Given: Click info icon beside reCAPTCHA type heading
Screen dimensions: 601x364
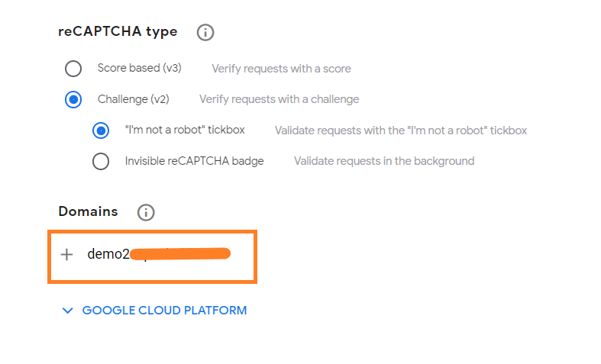Looking at the screenshot, I should pos(205,32).
